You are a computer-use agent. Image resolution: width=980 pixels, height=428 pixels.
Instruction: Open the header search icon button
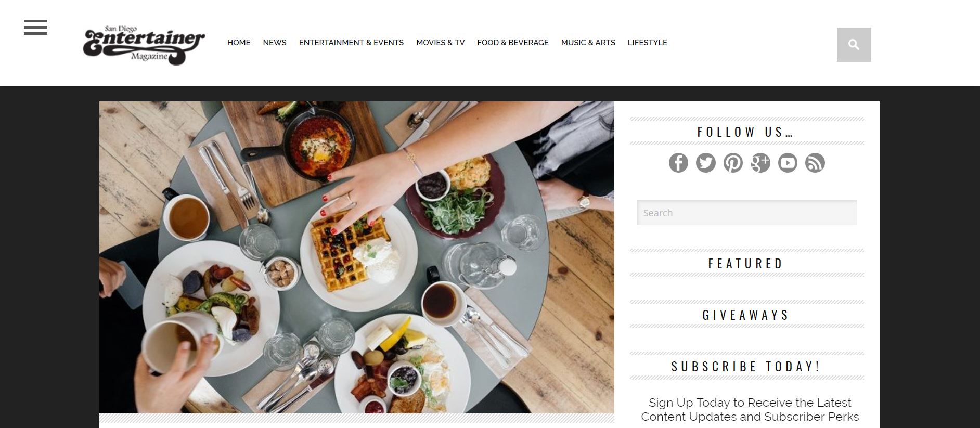coord(854,45)
